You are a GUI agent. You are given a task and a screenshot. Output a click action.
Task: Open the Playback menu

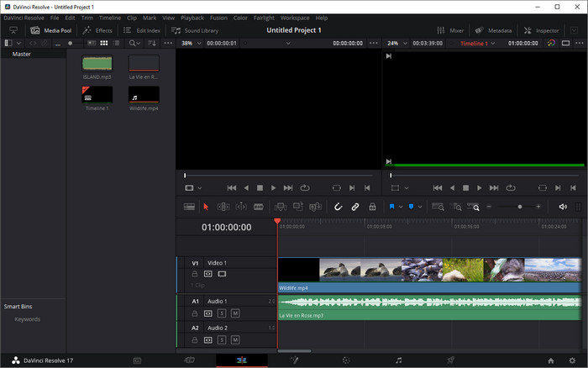tap(192, 18)
